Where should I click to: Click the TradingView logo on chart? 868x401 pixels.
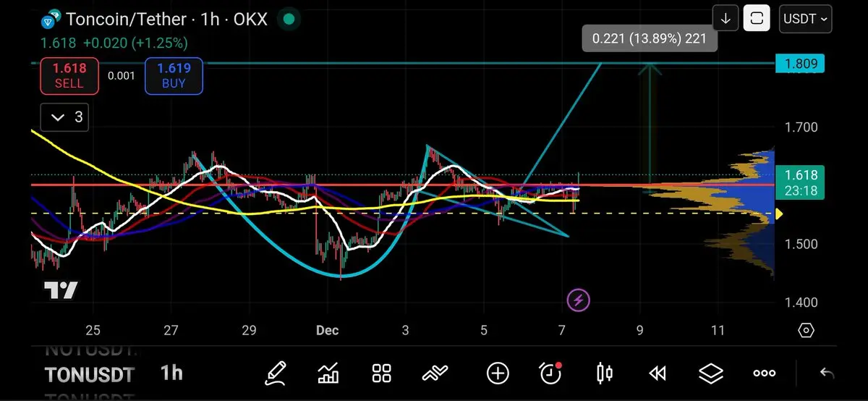coord(61,290)
